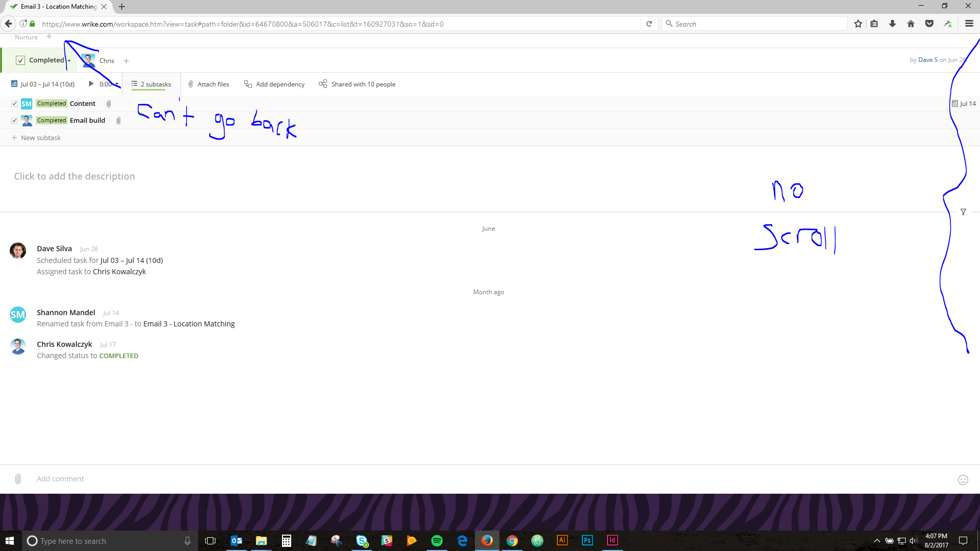This screenshot has width=980, height=551.
Task: Toggle the main task Completed checkbox
Action: (20, 60)
